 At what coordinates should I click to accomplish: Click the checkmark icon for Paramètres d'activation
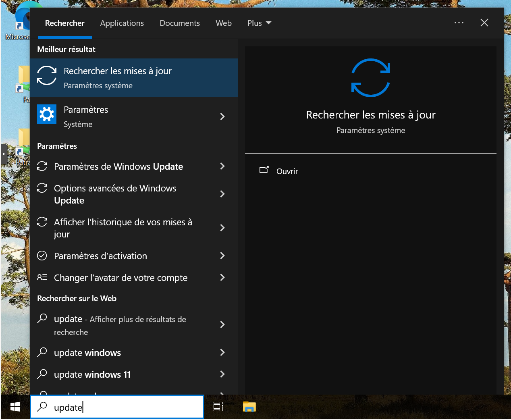coord(42,256)
